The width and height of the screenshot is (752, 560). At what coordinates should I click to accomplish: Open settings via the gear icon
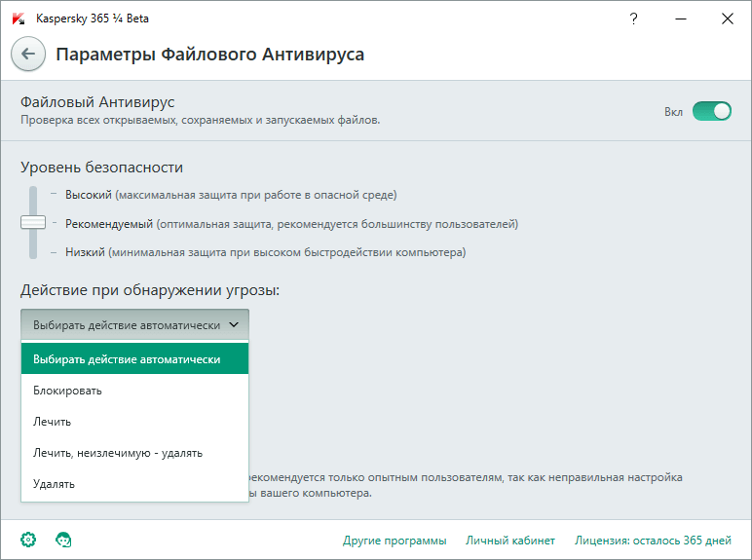pos(28,539)
